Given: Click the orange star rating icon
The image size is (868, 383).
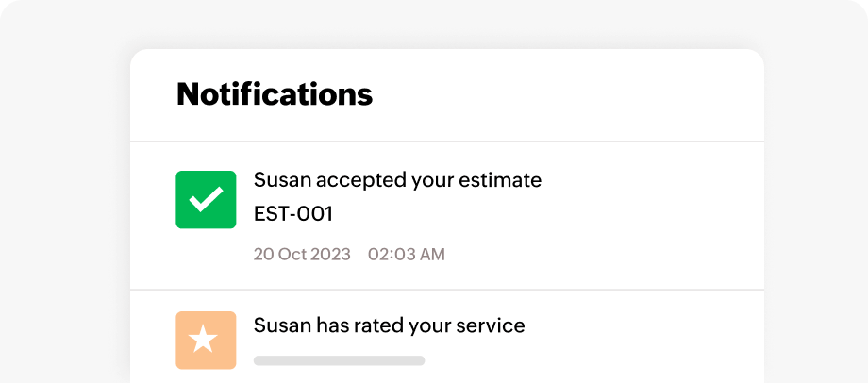Looking at the screenshot, I should pyautogui.click(x=206, y=340).
